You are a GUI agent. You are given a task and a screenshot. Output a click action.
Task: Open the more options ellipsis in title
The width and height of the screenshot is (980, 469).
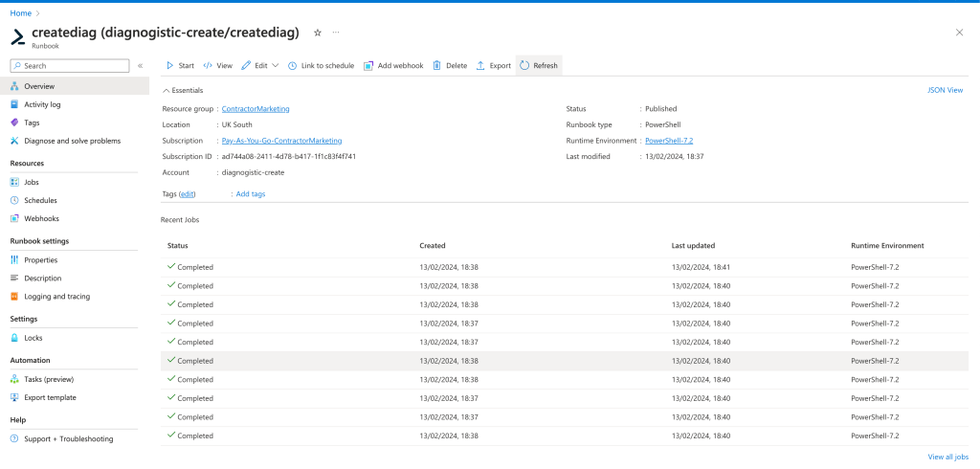pos(336,33)
